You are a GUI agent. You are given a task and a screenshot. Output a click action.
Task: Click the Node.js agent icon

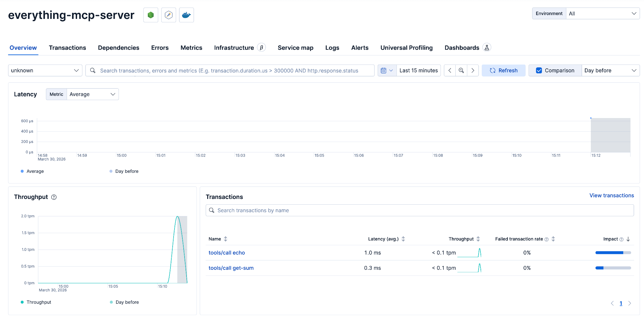(x=151, y=15)
